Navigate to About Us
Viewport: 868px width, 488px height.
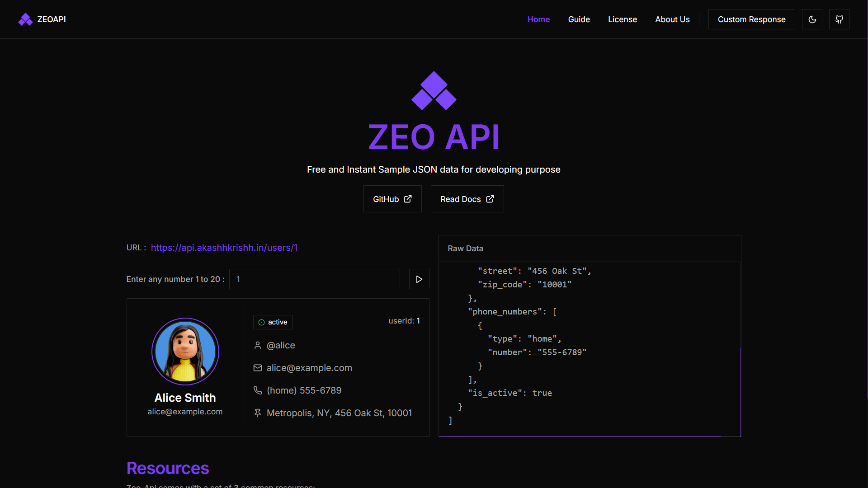[672, 19]
